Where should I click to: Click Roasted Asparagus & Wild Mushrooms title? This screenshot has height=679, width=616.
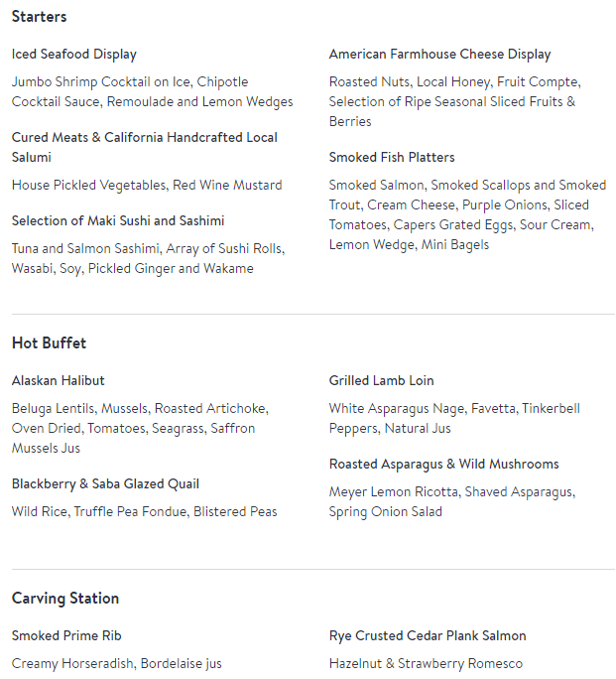point(443,465)
